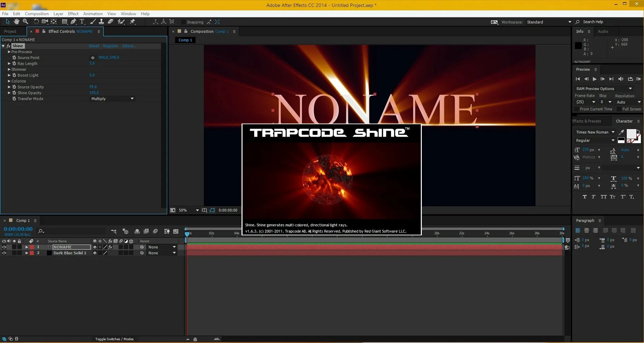Open the Effect menu
The height and width of the screenshot is (343, 644).
[73, 14]
